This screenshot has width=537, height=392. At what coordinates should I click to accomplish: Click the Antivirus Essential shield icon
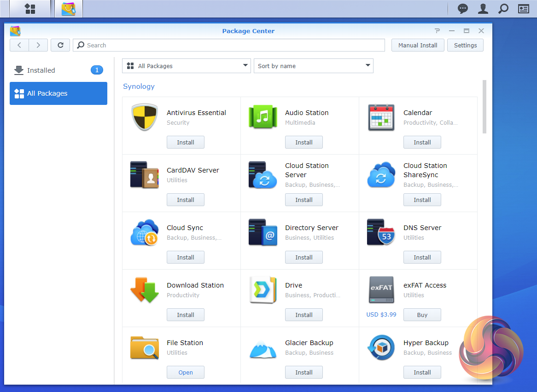click(145, 117)
